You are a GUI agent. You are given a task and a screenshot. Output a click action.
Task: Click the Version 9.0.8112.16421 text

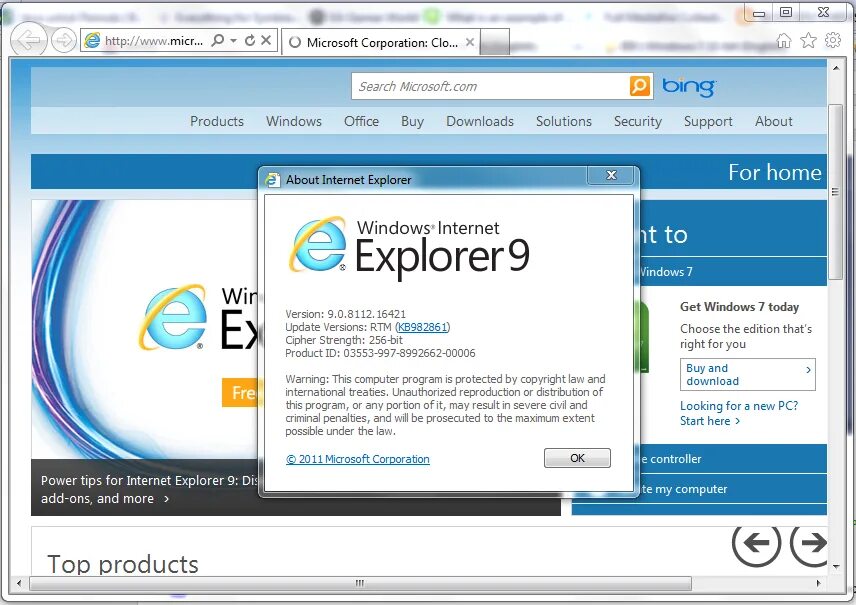pos(346,314)
